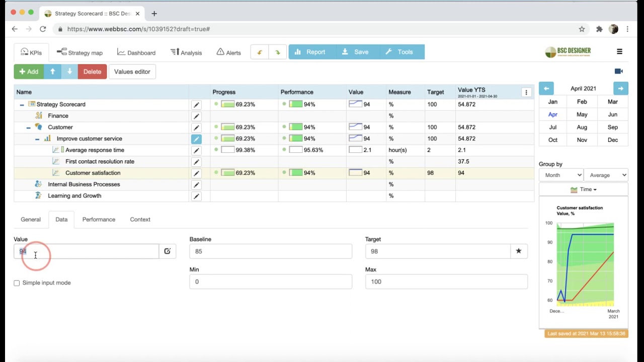Open the hamburger menu icon
Screen dimensions: 644x362
(619, 51)
